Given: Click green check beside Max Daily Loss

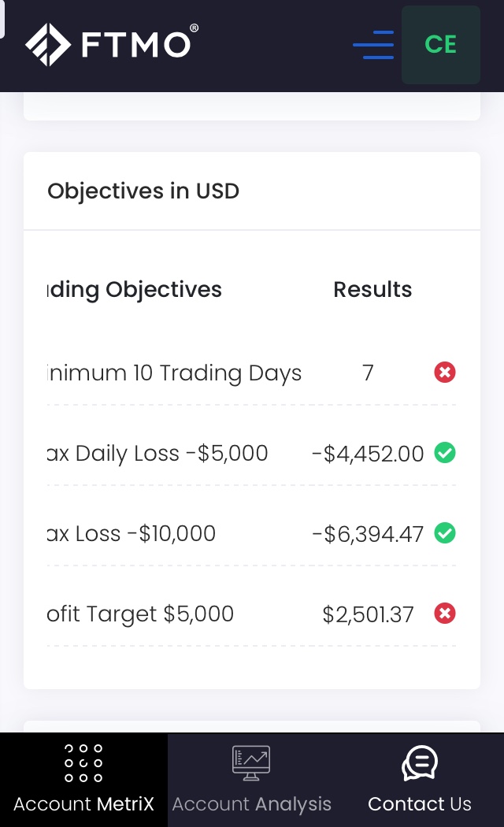Looking at the screenshot, I should (445, 453).
